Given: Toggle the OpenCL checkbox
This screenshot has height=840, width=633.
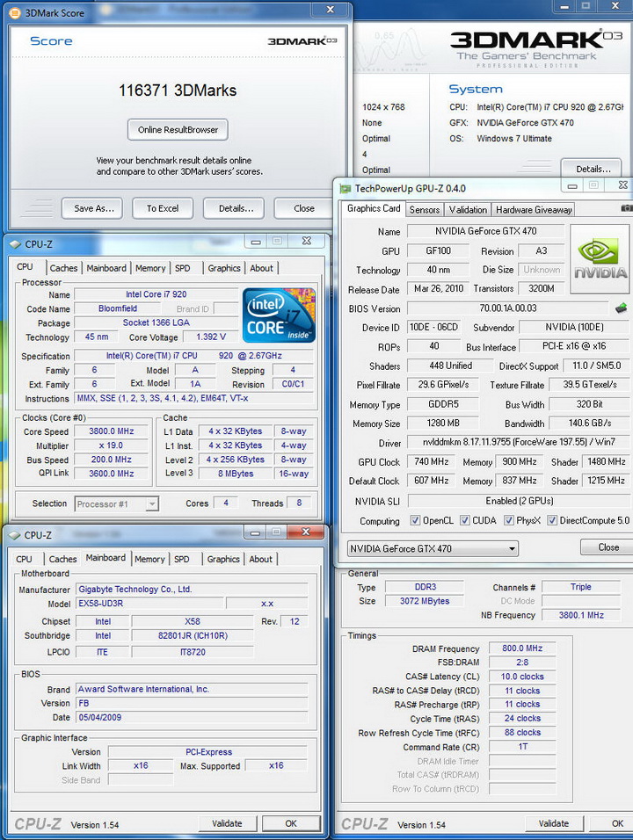Looking at the screenshot, I should pyautogui.click(x=415, y=520).
